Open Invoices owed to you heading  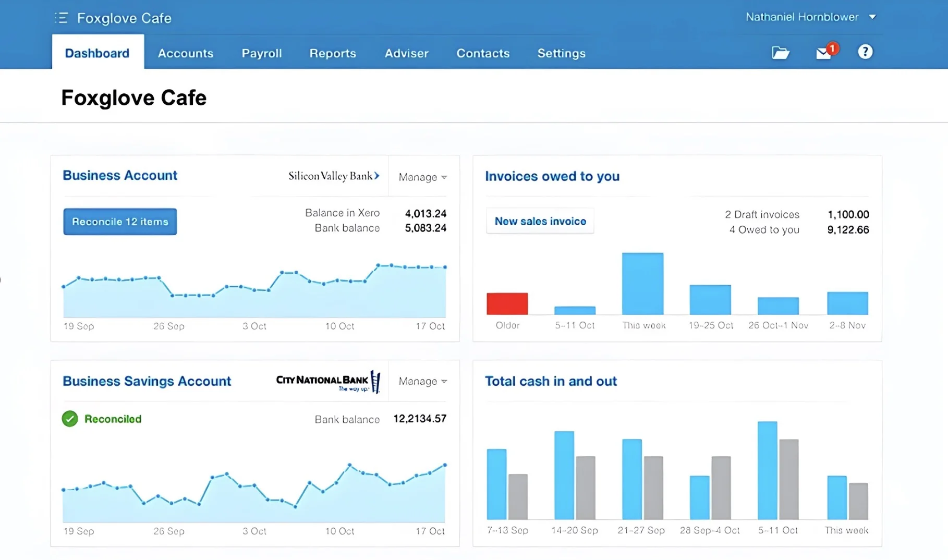tap(552, 176)
